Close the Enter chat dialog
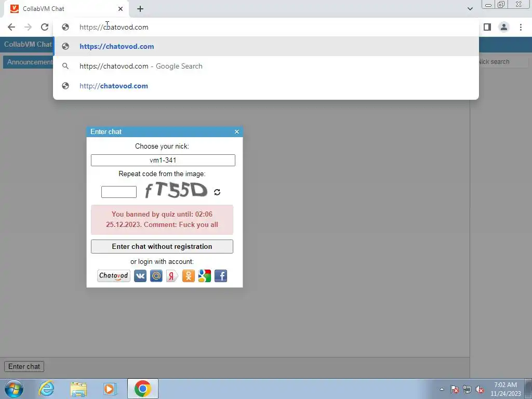532x399 pixels. tap(237, 131)
